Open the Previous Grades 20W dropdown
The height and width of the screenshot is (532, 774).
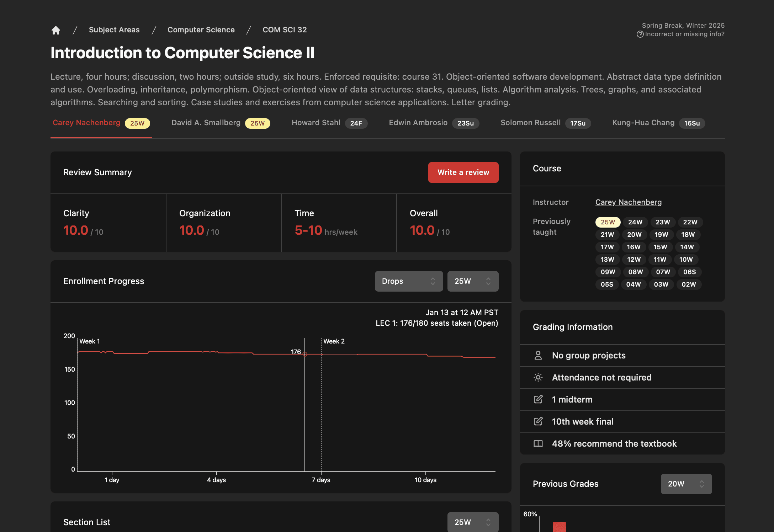(x=686, y=484)
